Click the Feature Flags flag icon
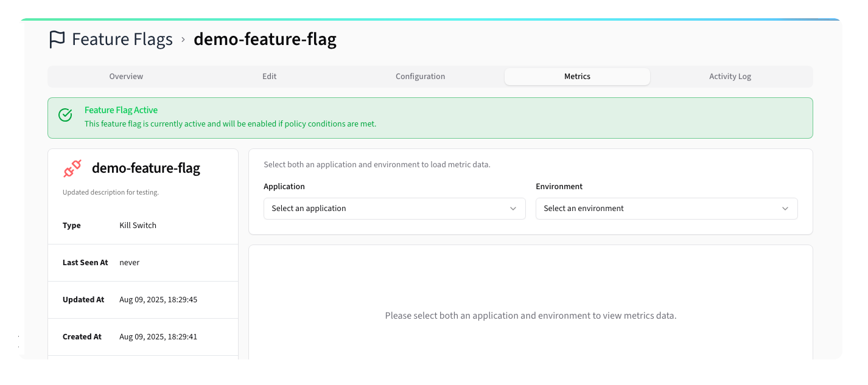The width and height of the screenshot is (868, 385). tap(57, 39)
